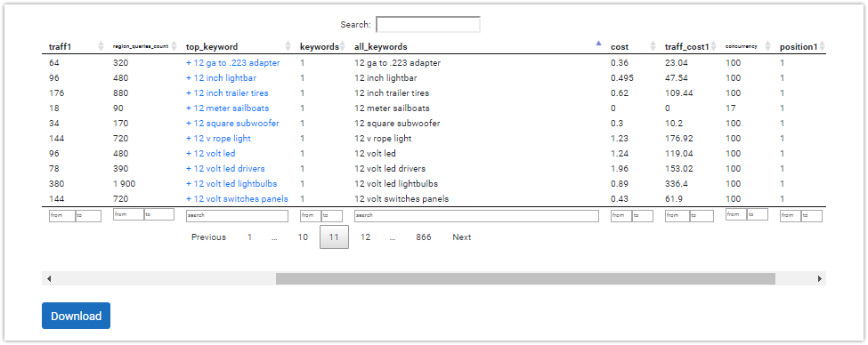Click the top_keyword column header
The height and width of the screenshot is (345, 868).
coord(212,47)
